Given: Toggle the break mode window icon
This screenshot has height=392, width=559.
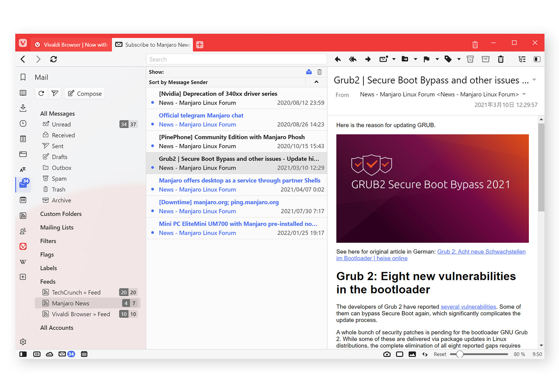Looking at the screenshot, I should (x=400, y=354).
